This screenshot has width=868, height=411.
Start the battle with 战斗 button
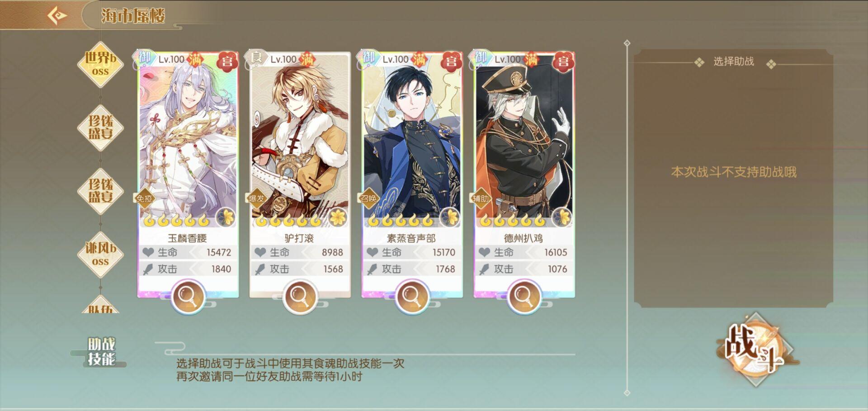[755, 349]
